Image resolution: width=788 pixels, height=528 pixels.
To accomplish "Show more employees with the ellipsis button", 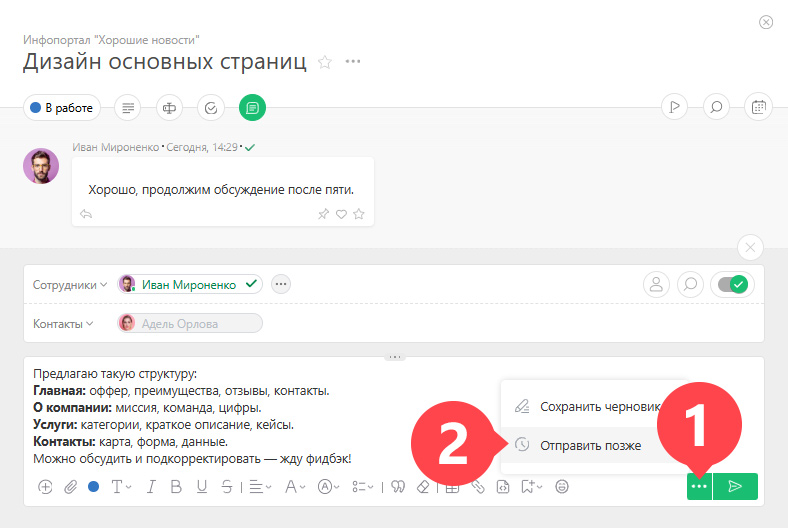I will pyautogui.click(x=281, y=284).
